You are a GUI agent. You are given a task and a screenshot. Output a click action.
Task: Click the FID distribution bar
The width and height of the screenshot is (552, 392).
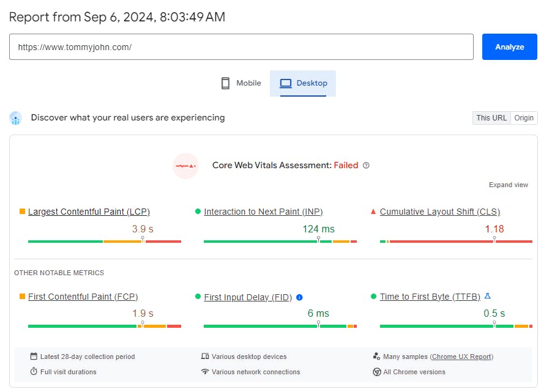coord(280,326)
